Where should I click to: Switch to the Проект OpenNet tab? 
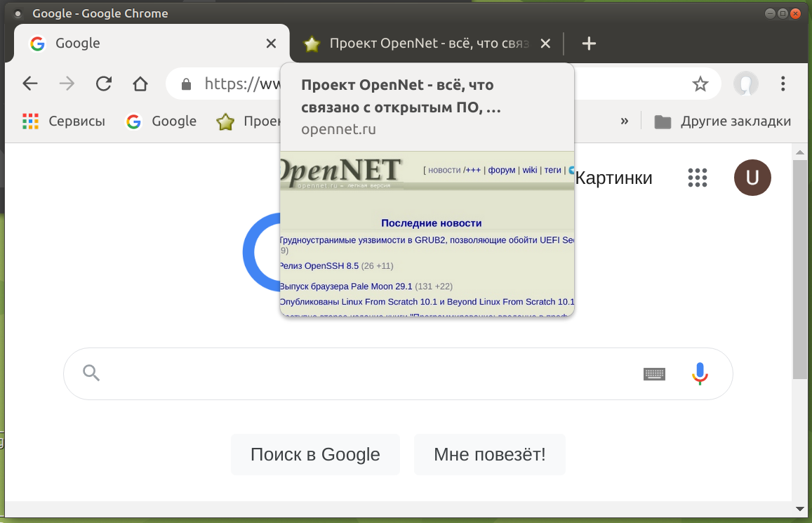click(421, 44)
